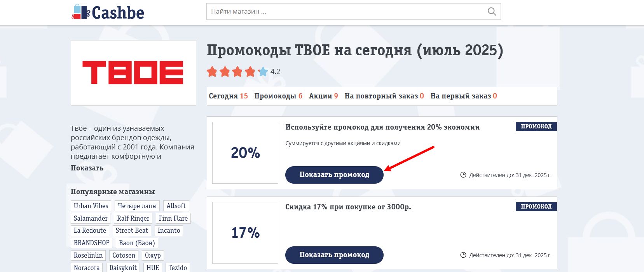Open BRANDSHOP store tag
The height and width of the screenshot is (272, 644).
tap(92, 243)
